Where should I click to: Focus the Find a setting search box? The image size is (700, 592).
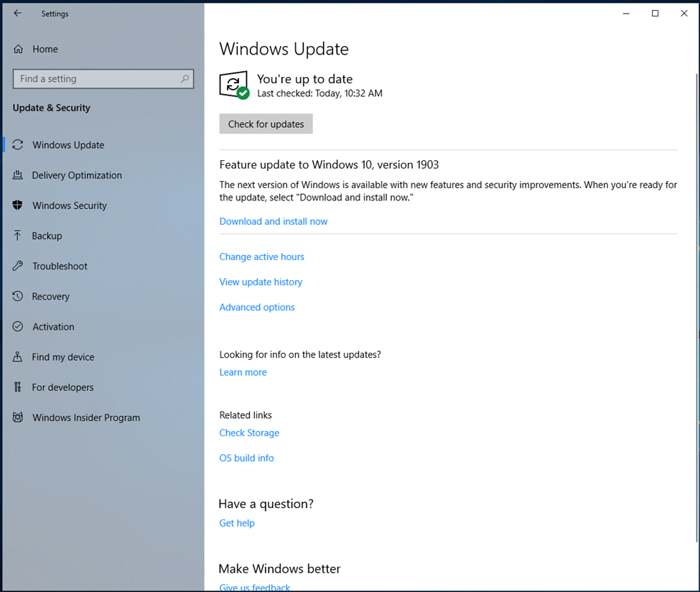[x=103, y=78]
